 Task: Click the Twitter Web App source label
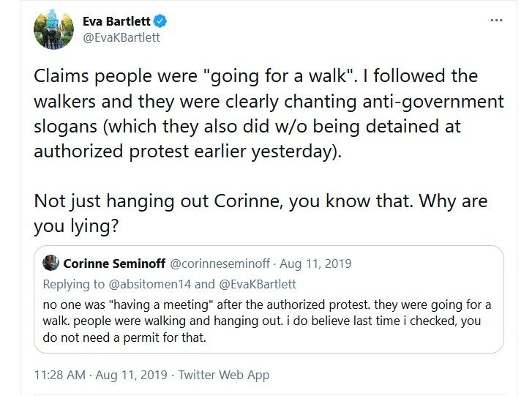pos(224,375)
